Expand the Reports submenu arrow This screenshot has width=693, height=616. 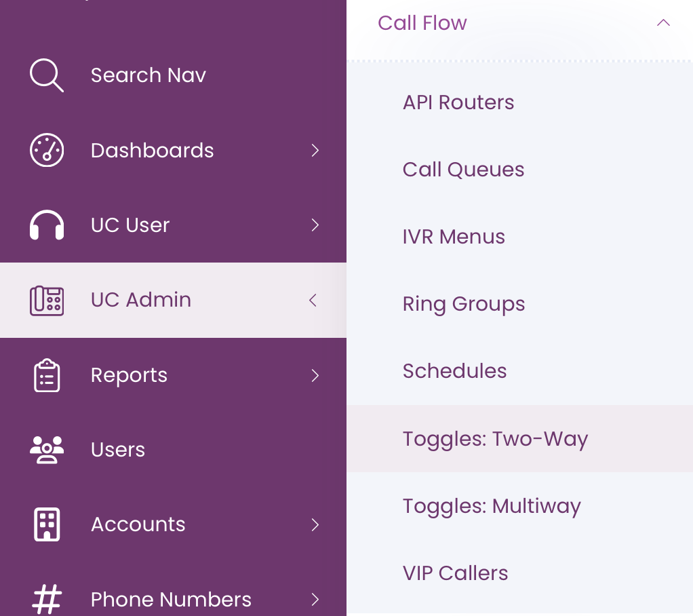click(x=315, y=375)
